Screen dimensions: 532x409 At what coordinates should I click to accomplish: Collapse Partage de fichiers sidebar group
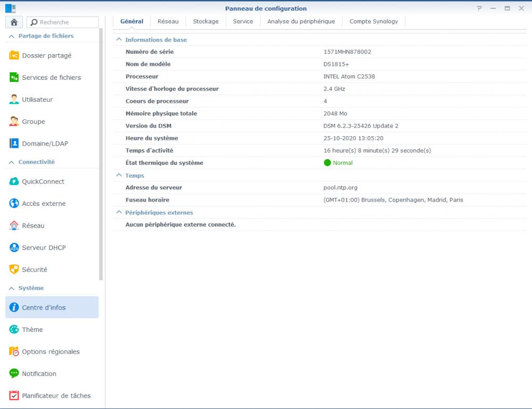(12, 36)
